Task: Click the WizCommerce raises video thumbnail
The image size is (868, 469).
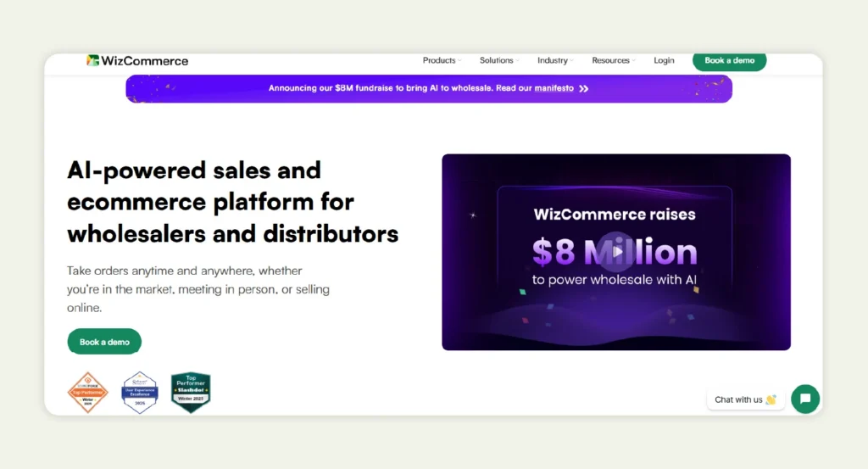Action: click(x=616, y=252)
